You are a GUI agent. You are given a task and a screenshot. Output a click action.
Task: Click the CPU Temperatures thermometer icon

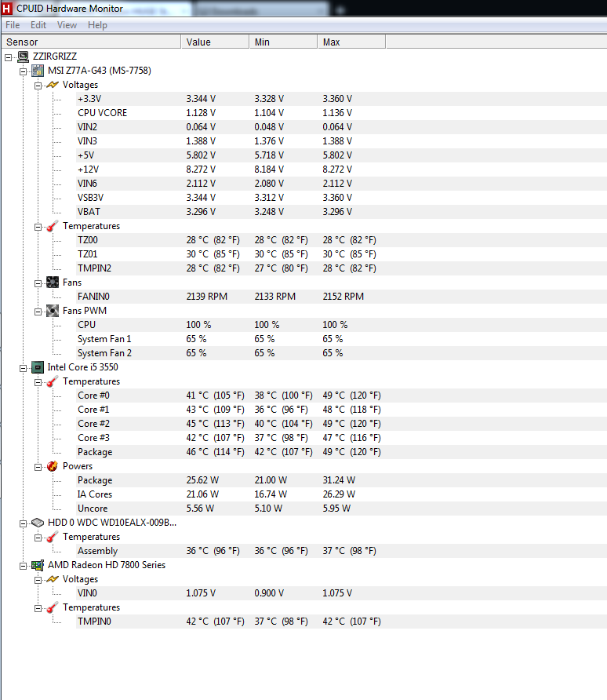(53, 381)
